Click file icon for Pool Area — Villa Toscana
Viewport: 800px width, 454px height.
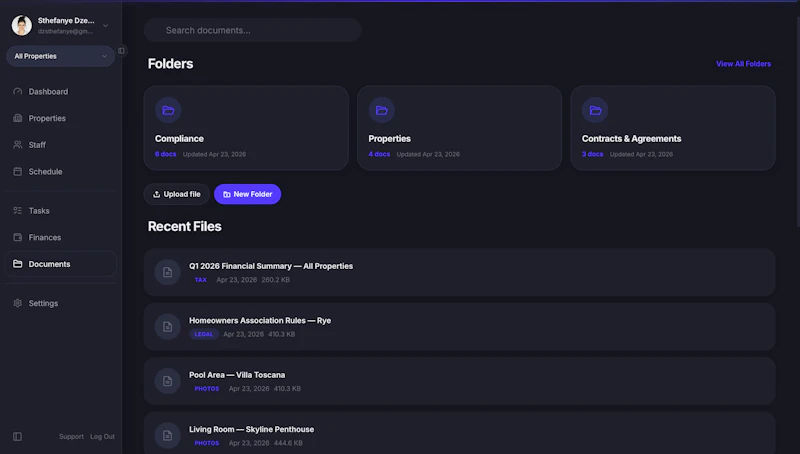click(168, 381)
